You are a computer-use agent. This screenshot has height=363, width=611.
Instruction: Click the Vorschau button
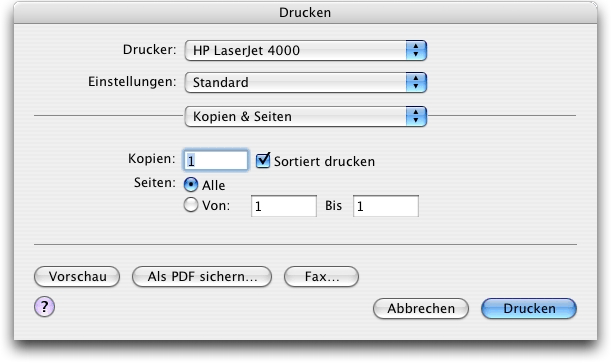77,277
